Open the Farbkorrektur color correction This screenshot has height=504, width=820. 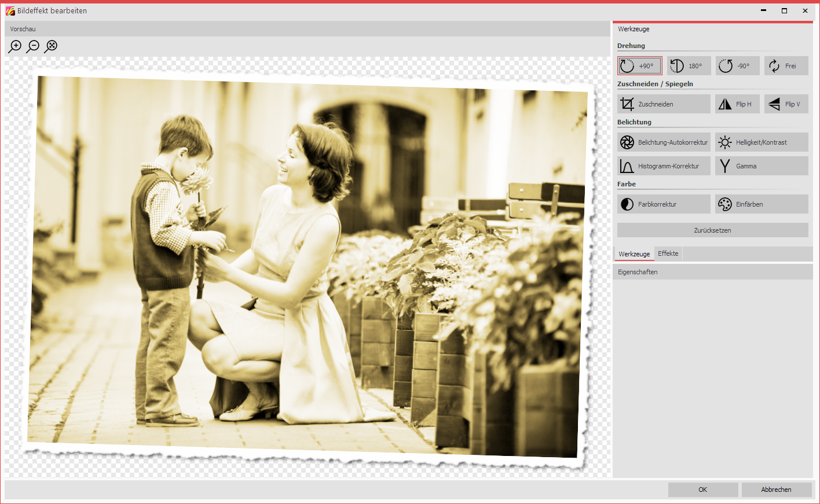click(664, 204)
